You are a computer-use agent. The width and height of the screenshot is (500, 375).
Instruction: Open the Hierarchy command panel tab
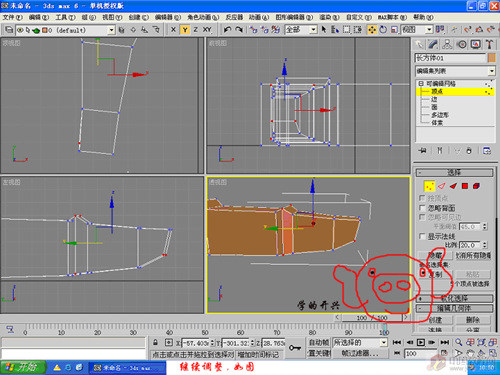pos(447,44)
